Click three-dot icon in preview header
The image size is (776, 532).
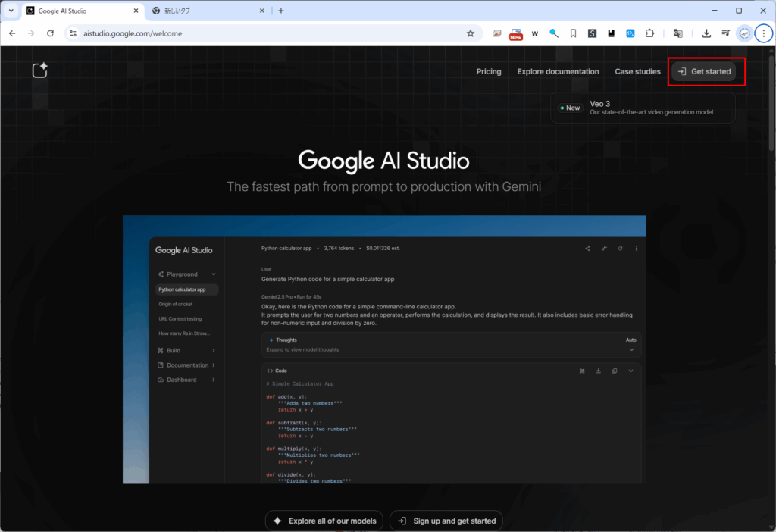(x=637, y=249)
